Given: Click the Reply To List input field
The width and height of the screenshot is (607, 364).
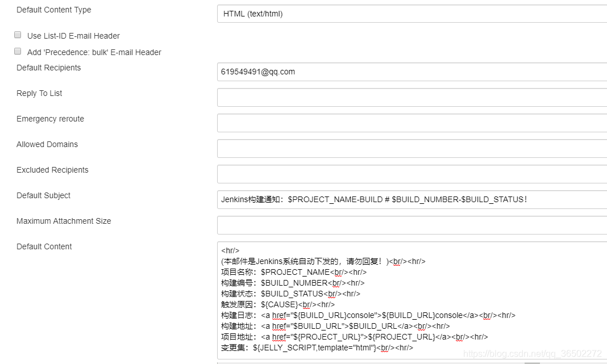Looking at the screenshot, I should point(412,98).
